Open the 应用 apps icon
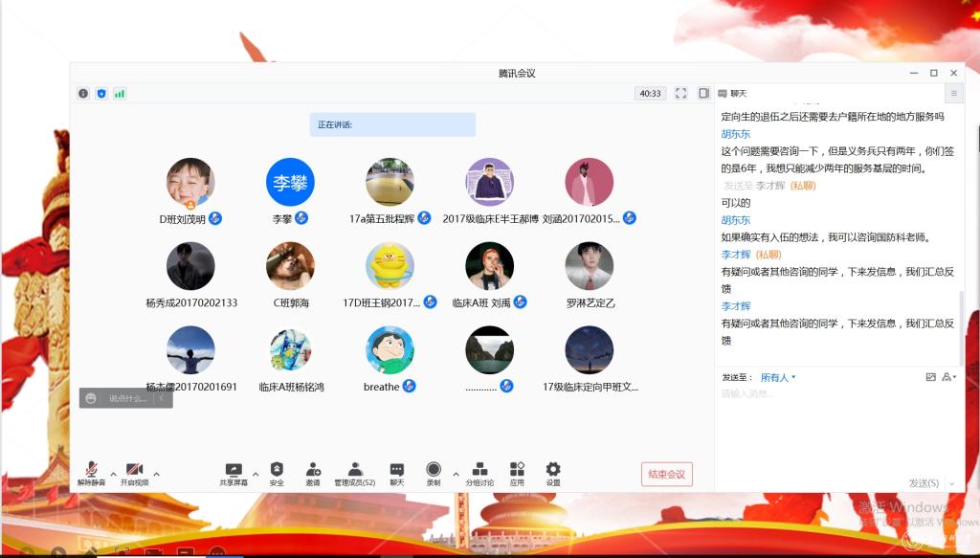980x558 pixels. pyautogui.click(x=517, y=470)
